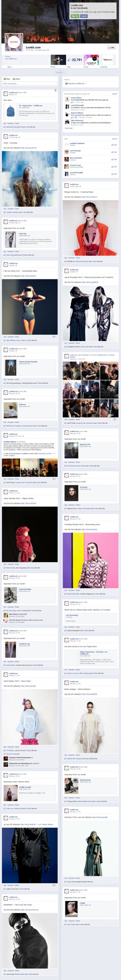The height and width of the screenshot is (980, 121).
Task: Click the globe icon next to http://www.LOOKK.com
Action: (66, 83)
